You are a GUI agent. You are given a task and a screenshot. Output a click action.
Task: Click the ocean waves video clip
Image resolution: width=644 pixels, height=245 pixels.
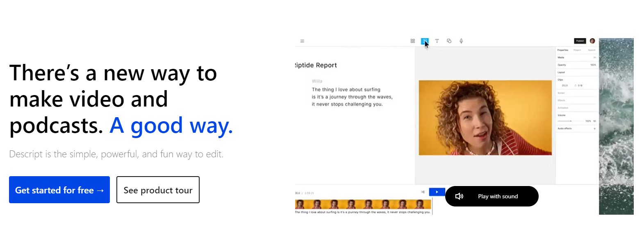point(616,126)
